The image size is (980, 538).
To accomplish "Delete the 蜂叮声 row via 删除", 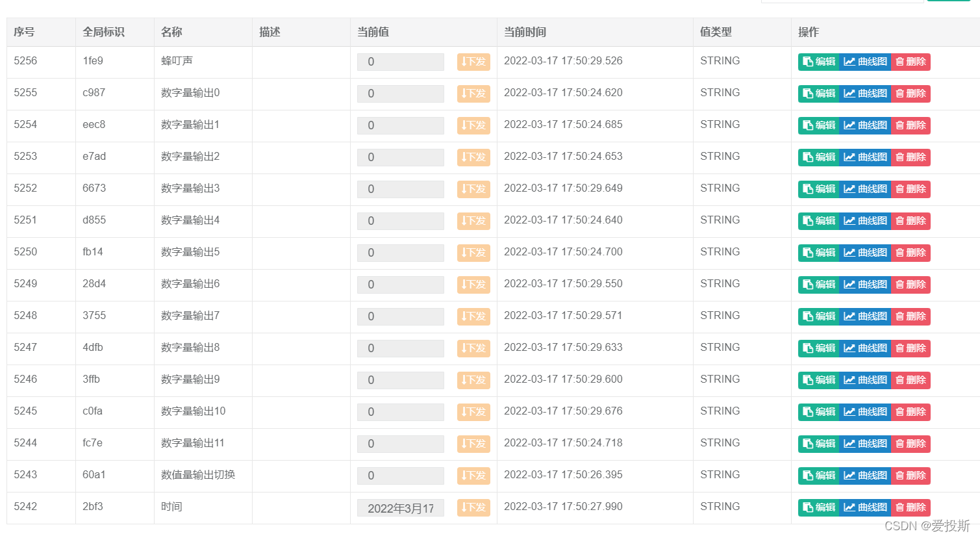I will (911, 62).
